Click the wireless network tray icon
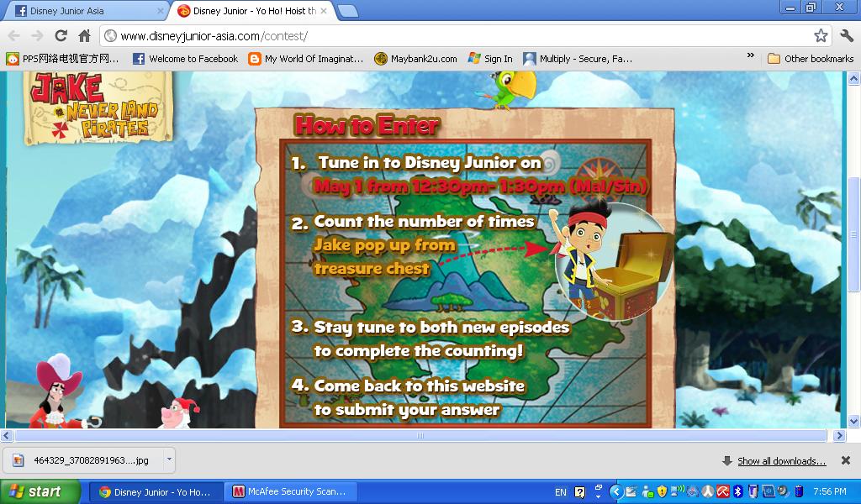This screenshot has height=504, width=861. (678, 491)
